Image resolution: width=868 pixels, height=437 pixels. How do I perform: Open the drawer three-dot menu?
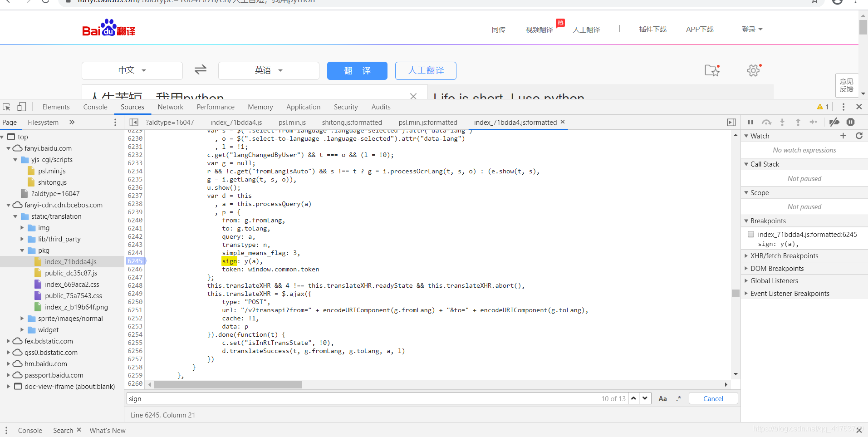6,430
